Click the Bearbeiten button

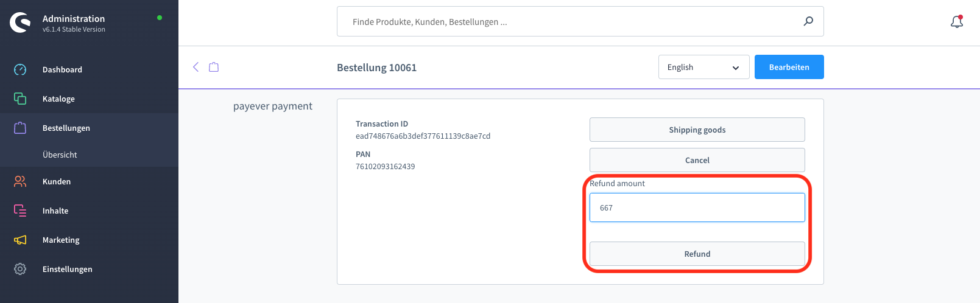(x=789, y=67)
